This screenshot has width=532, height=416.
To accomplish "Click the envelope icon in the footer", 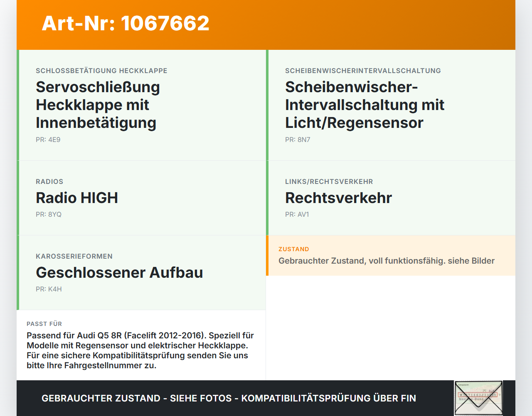I will pos(478,398).
